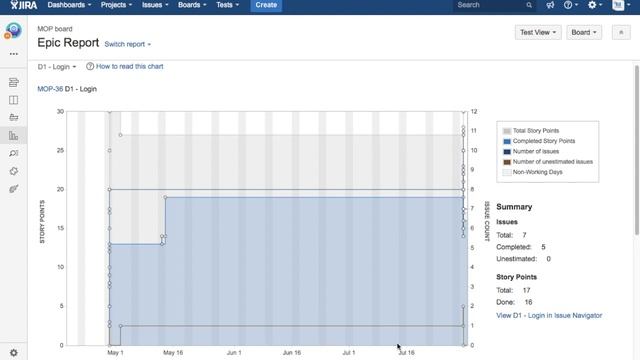Click the Done story points value 16
Screen dimensions: 640x360
[528, 302]
